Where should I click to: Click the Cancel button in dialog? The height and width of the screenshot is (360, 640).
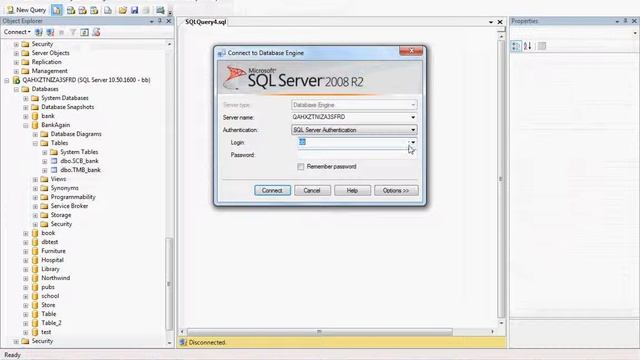pyautogui.click(x=312, y=191)
